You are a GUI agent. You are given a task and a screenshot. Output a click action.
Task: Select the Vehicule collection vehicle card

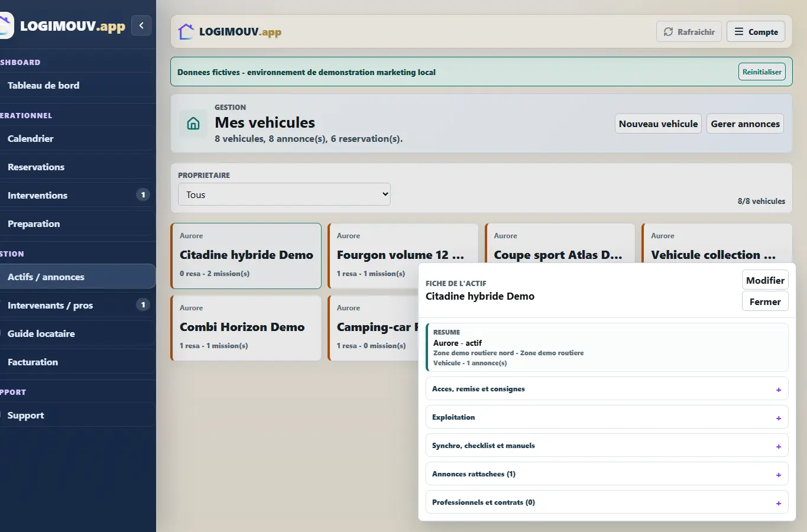point(717,243)
